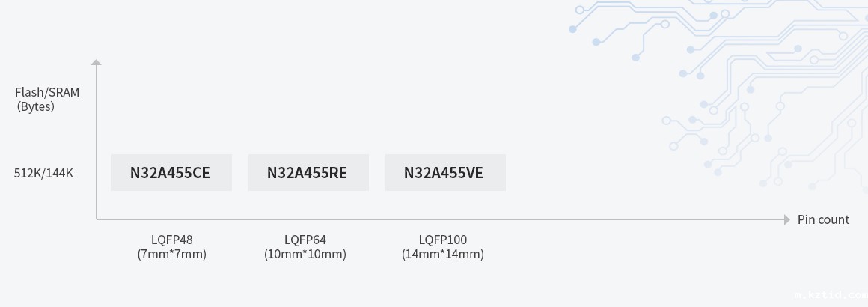The image size is (868, 307).
Task: Click the LQFP48 package label
Action: (x=171, y=240)
